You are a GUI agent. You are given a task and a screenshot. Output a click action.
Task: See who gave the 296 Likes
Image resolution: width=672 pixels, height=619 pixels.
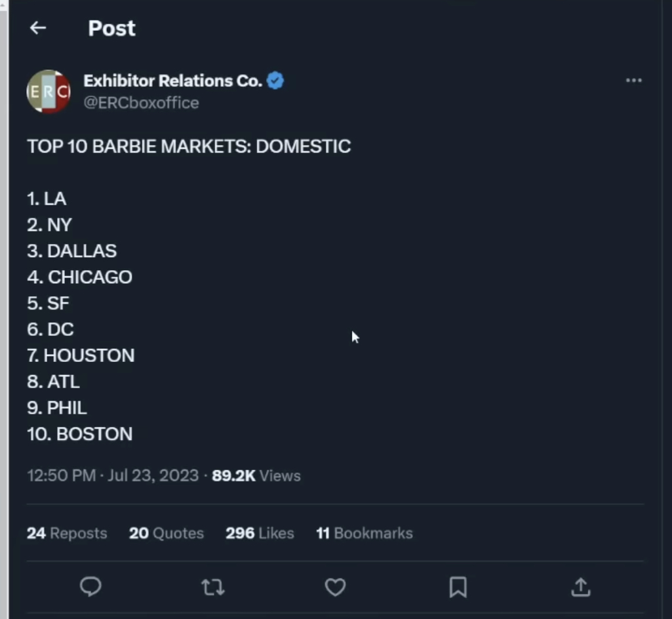[x=260, y=533]
